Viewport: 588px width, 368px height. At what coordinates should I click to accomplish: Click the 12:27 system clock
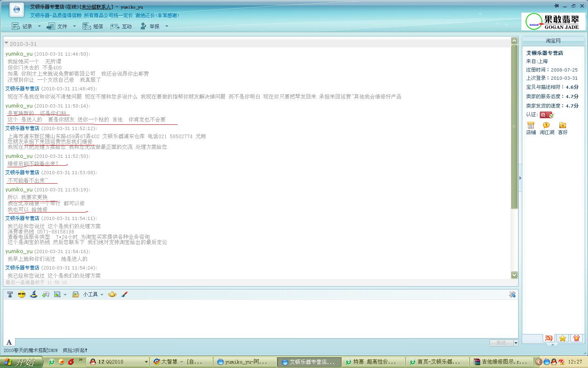pyautogui.click(x=575, y=362)
